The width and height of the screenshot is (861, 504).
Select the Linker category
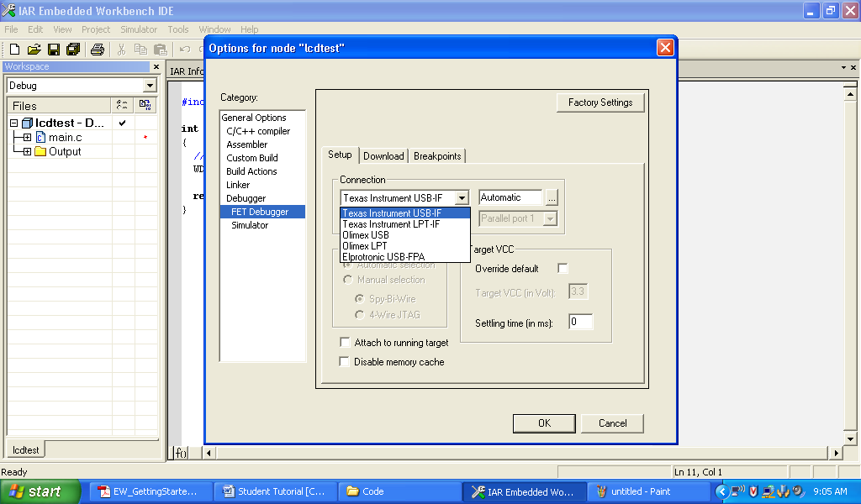click(x=238, y=185)
